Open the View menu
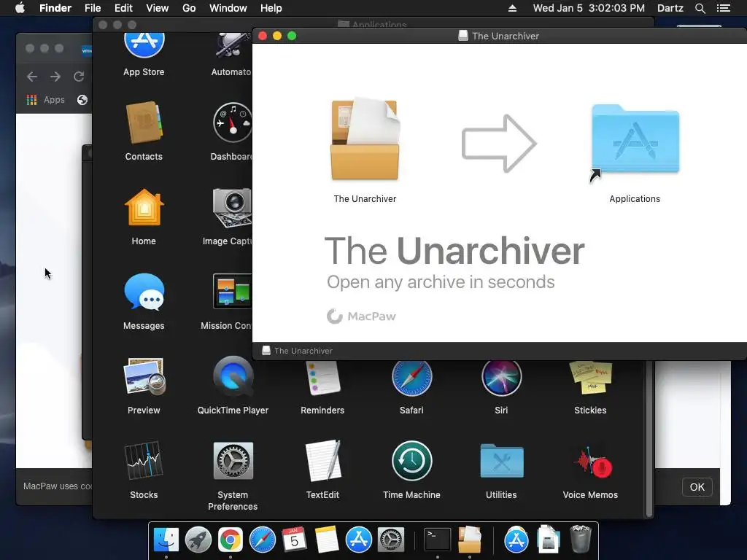Image resolution: width=747 pixels, height=560 pixels. (x=158, y=8)
